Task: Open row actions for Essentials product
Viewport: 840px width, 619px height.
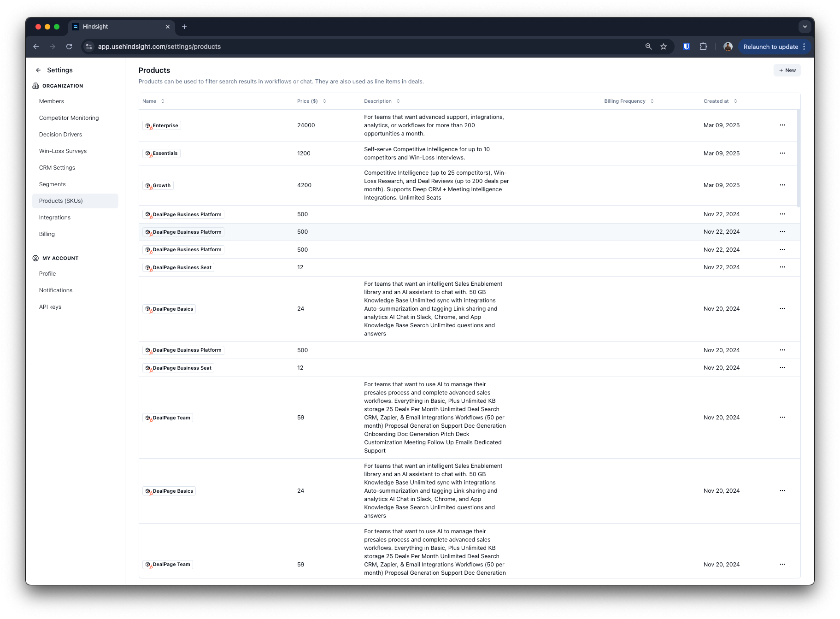Action: (782, 153)
